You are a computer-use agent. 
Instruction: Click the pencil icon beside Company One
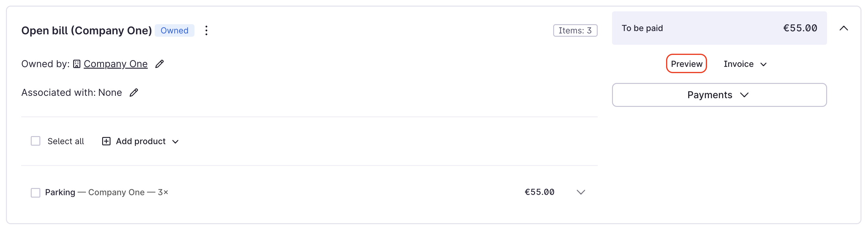click(160, 64)
